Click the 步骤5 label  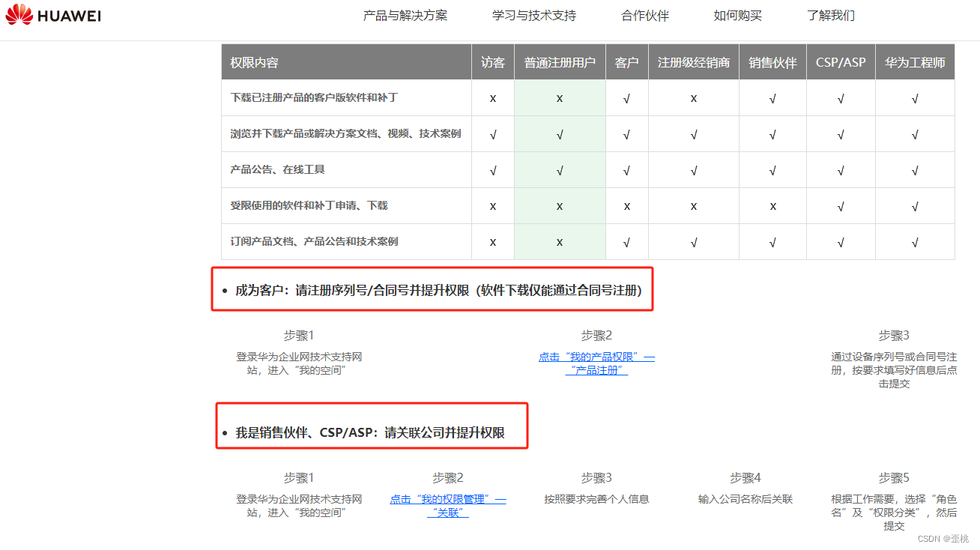[894, 478]
